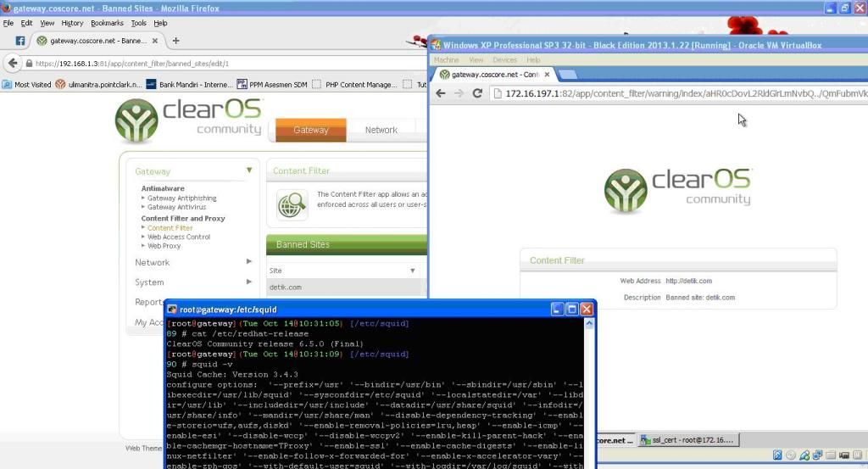
Task: Open the Facebook pinned tab in Firefox
Action: click(20, 41)
